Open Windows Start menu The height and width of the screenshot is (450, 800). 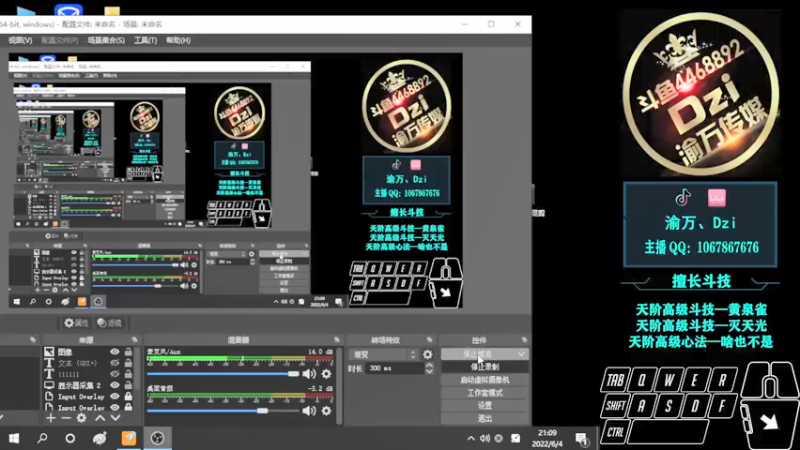click(x=14, y=438)
